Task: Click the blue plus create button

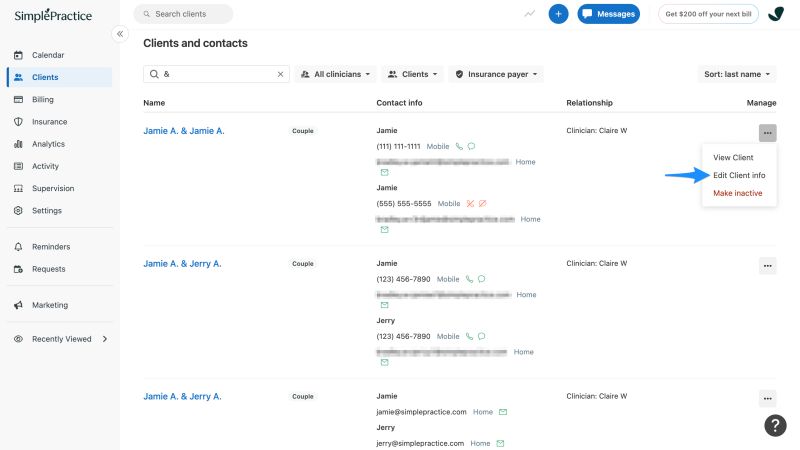Action: [x=558, y=14]
